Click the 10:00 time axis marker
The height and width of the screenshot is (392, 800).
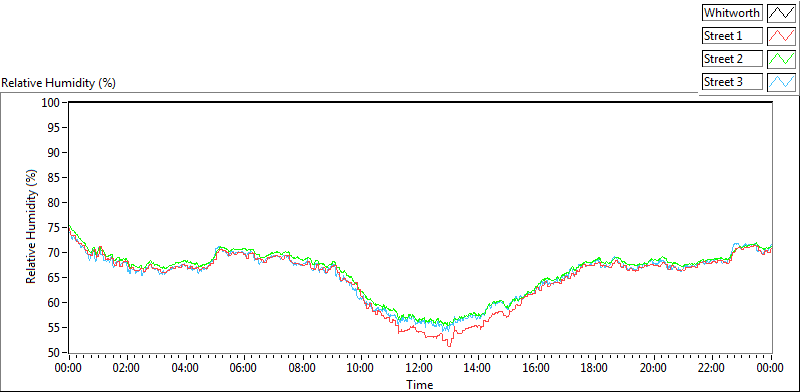361,369
